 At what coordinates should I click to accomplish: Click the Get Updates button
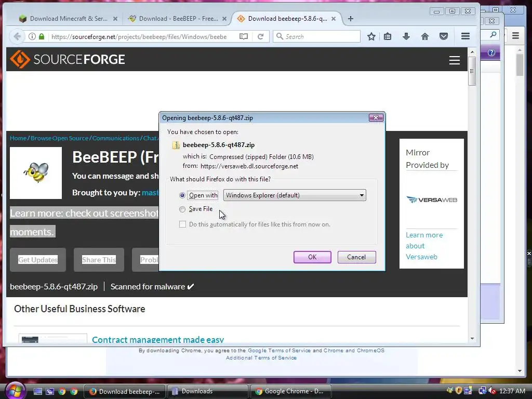click(x=37, y=260)
